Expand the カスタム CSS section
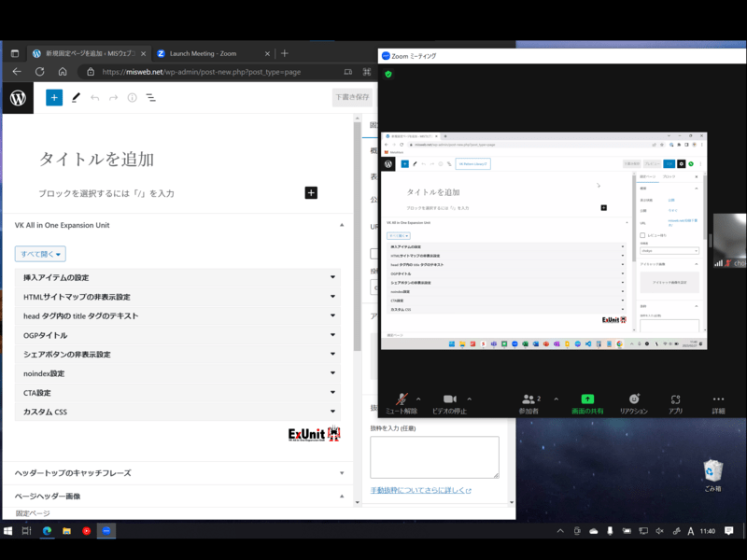Viewport: 747px width, 560px height. 177,412
